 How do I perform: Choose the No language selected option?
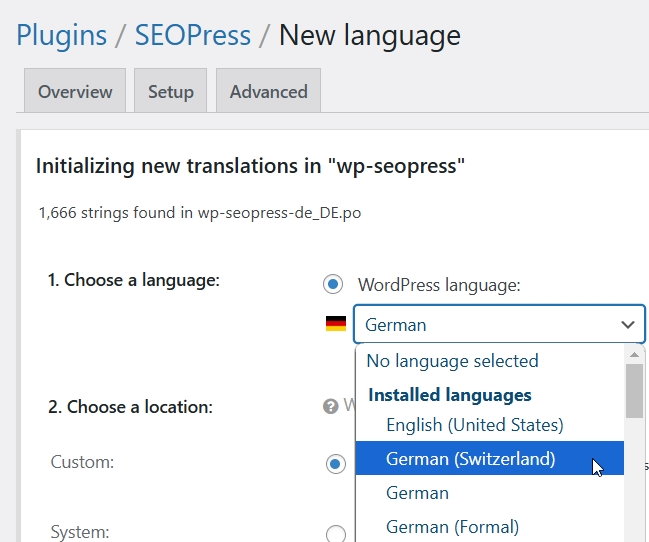[452, 361]
